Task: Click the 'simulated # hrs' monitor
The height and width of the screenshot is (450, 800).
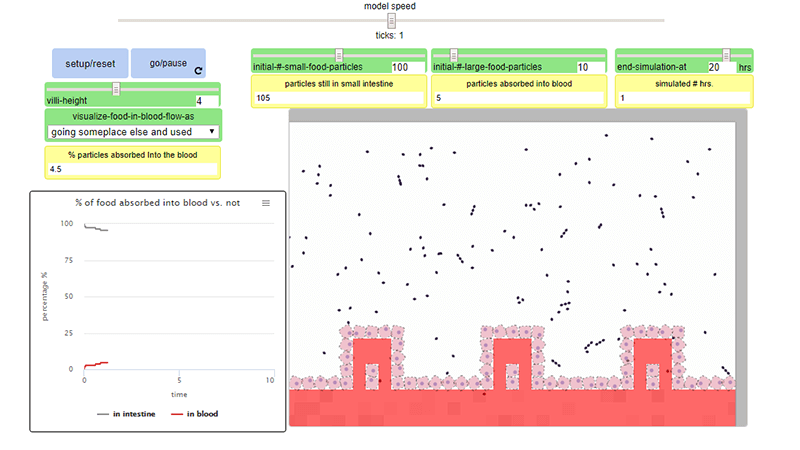Action: [684, 91]
